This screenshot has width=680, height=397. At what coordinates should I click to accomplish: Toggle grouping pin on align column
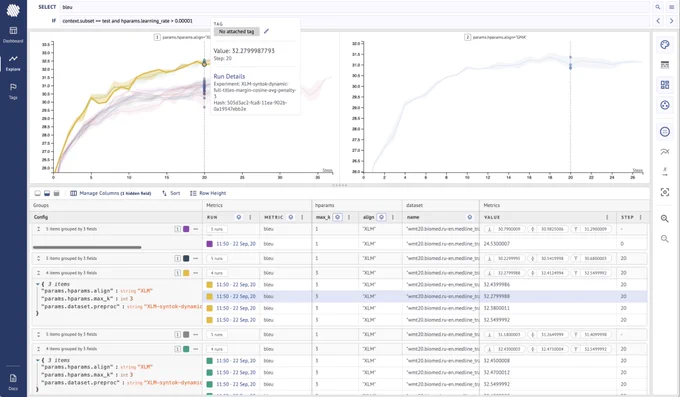click(381, 217)
